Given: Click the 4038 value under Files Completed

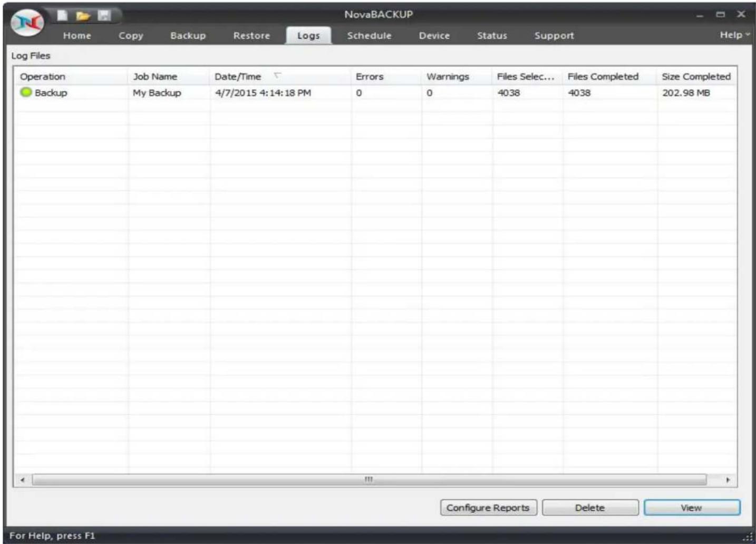Looking at the screenshot, I should point(579,93).
